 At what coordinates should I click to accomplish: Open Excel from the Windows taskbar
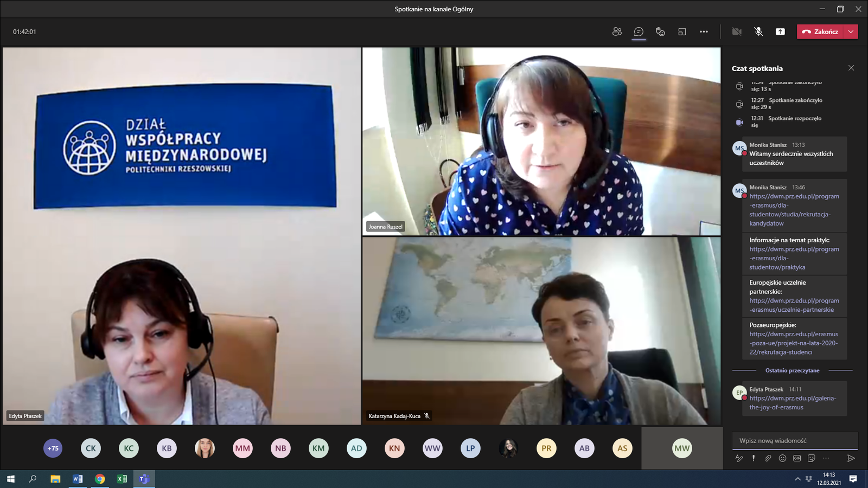pyautogui.click(x=122, y=479)
